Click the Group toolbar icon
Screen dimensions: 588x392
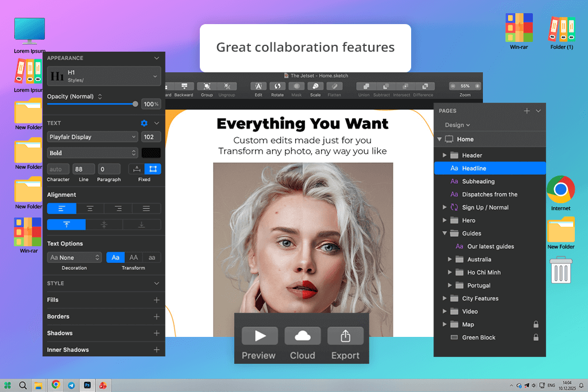[207, 86]
